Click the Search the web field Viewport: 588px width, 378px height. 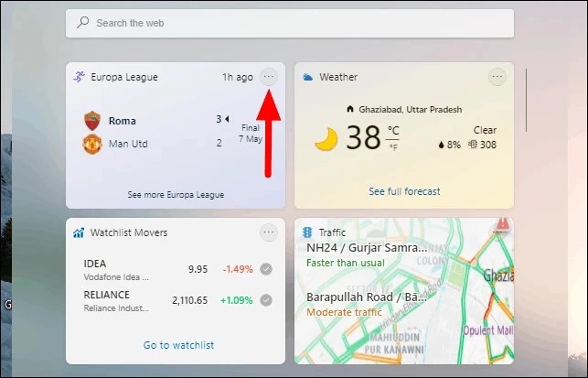pos(290,23)
